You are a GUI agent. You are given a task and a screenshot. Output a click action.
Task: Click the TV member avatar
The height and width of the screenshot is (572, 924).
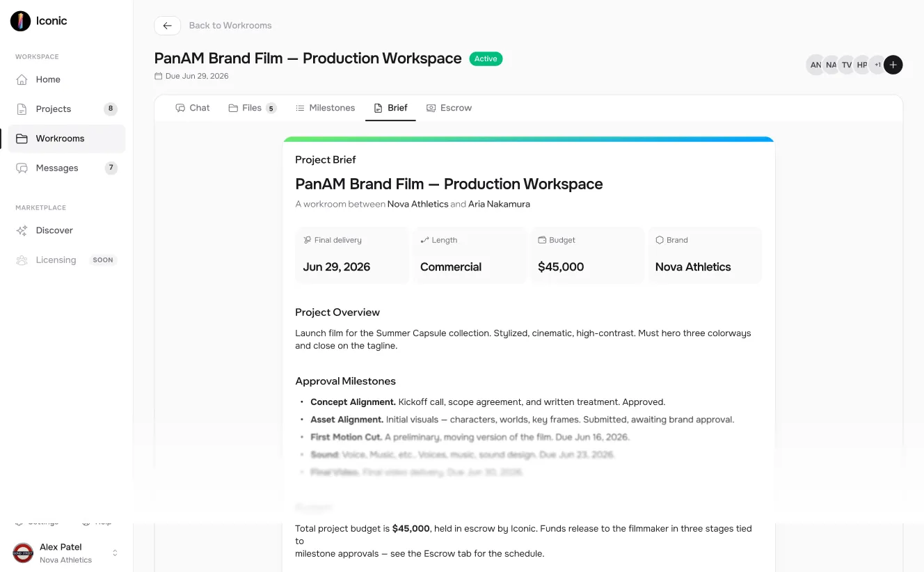click(847, 65)
